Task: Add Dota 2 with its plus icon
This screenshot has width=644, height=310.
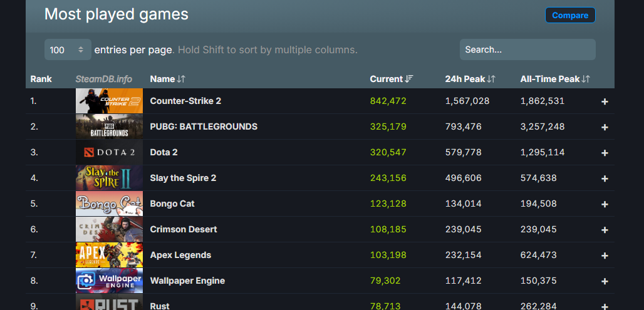Action: 605,153
